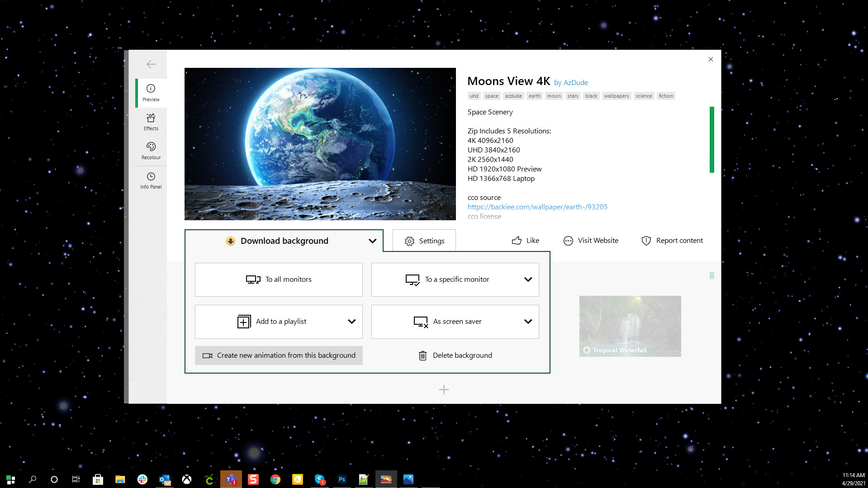
Task: Open the Info Panel from the sidebar
Action: pos(151,180)
